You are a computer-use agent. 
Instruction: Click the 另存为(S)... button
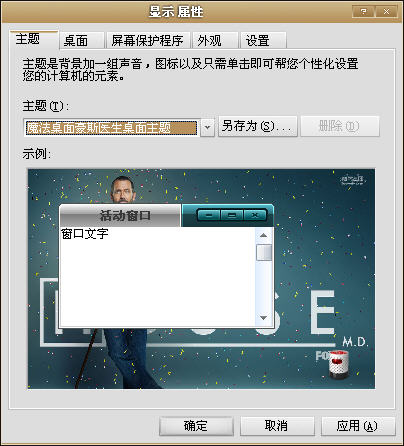[x=258, y=126]
